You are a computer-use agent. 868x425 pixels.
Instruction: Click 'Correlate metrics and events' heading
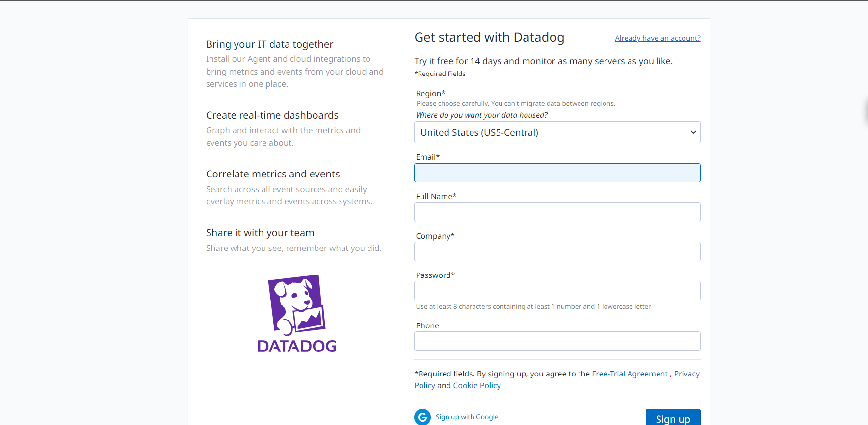click(273, 174)
